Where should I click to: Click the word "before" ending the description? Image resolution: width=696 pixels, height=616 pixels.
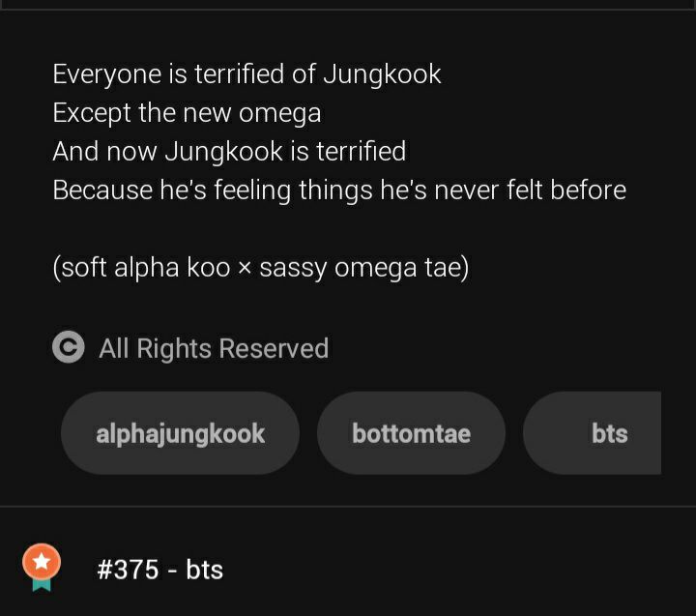click(588, 191)
